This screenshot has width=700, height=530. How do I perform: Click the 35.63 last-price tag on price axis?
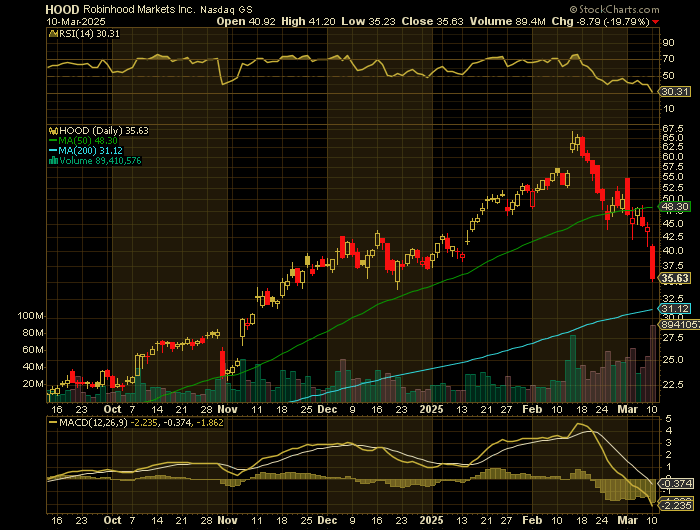675,279
